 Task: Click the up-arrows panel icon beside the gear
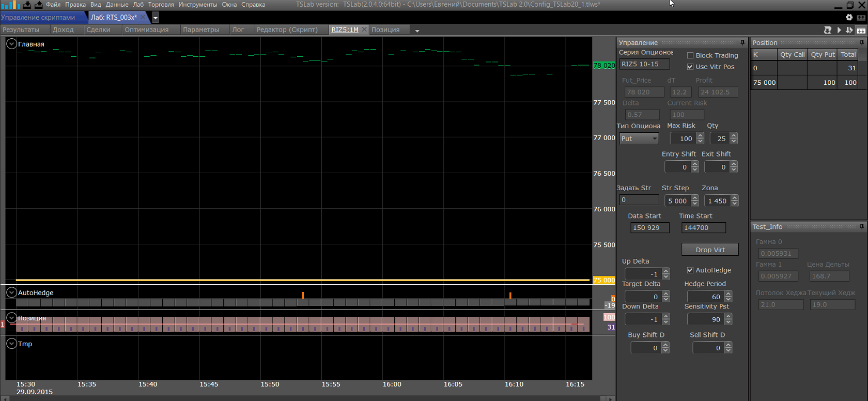point(861,17)
